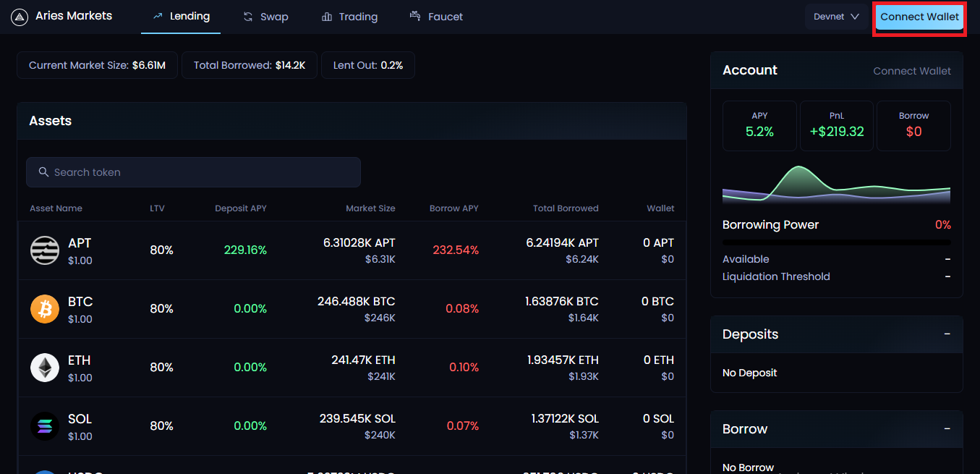
Task: Sort by Market Size column header
Action: tap(370, 208)
